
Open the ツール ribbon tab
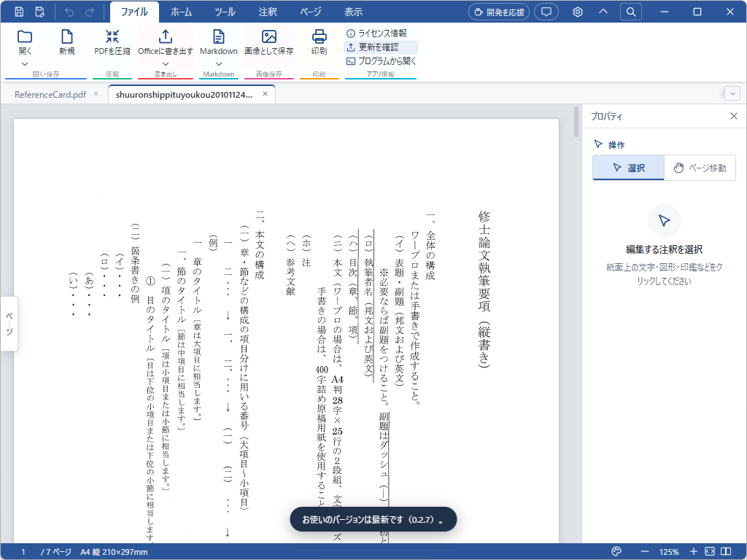tap(225, 12)
